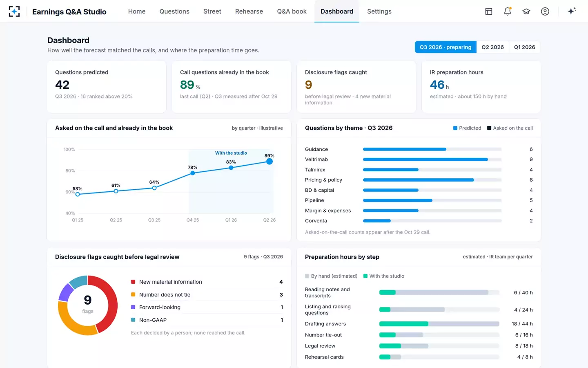The image size is (588, 368).
Task: Click the Q2 26 89% chart point
Action: (269, 162)
